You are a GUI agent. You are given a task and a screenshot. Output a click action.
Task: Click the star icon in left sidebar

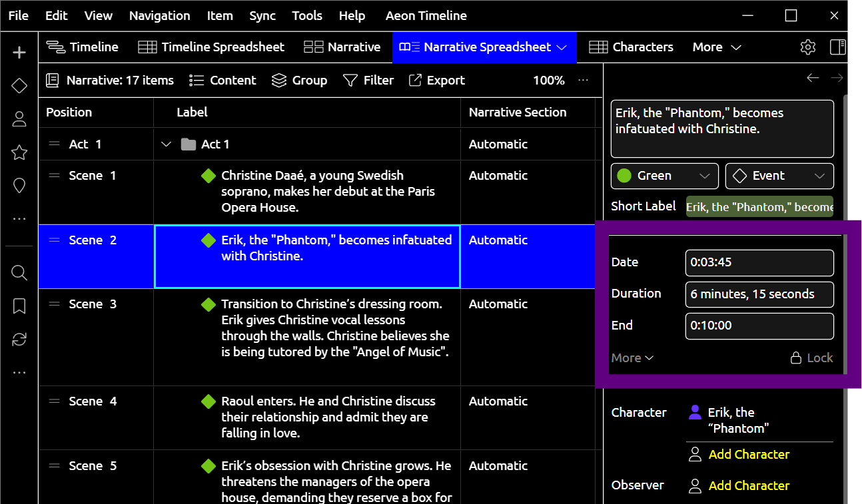point(19,152)
